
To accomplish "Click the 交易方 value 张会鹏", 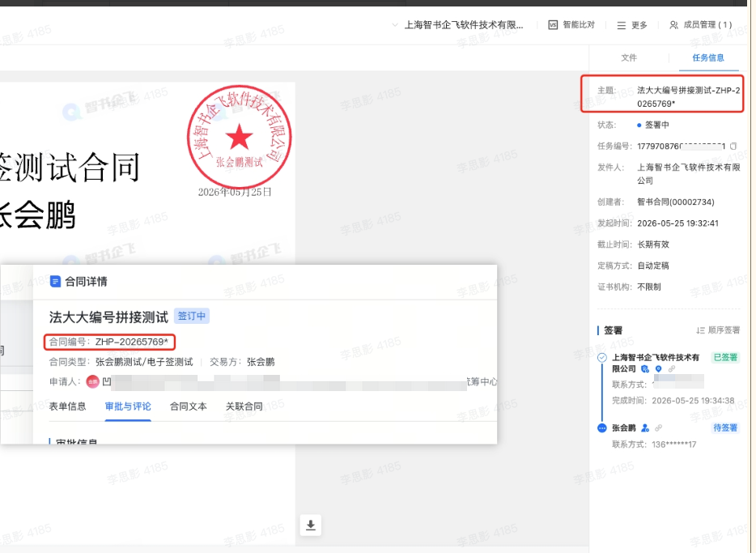I will 261,362.
